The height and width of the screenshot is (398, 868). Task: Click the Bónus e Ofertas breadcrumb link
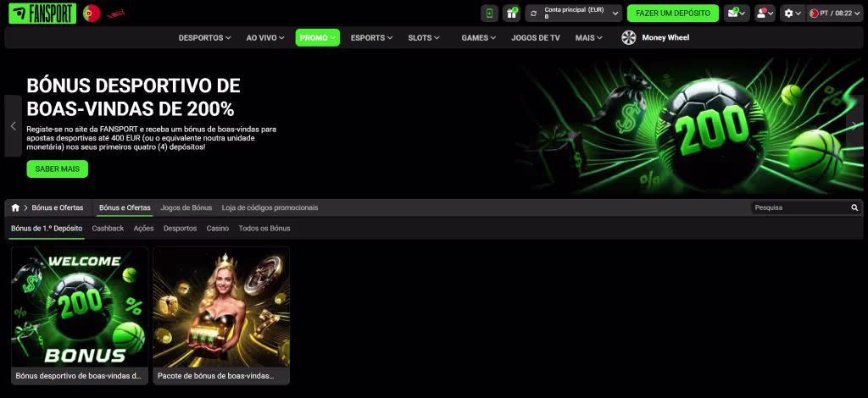point(58,207)
